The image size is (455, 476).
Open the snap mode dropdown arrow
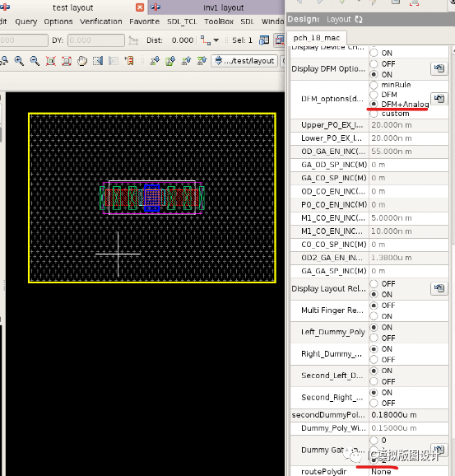tap(216, 40)
